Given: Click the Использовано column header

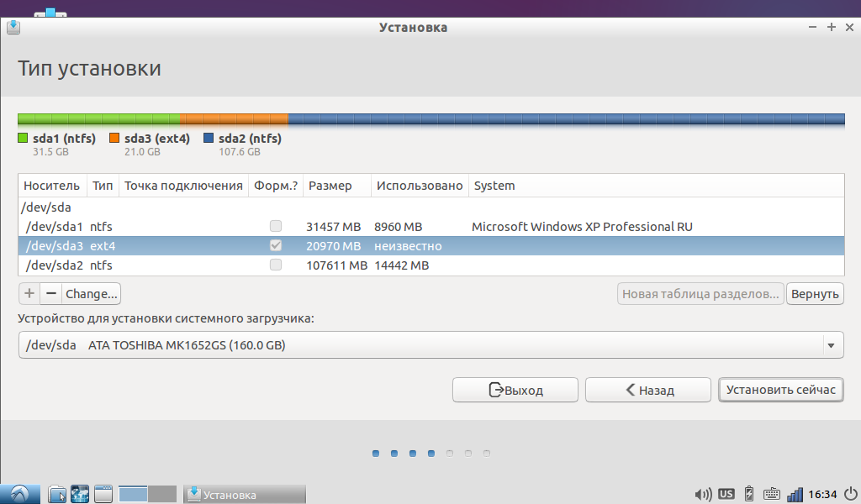Looking at the screenshot, I should pyautogui.click(x=420, y=186).
